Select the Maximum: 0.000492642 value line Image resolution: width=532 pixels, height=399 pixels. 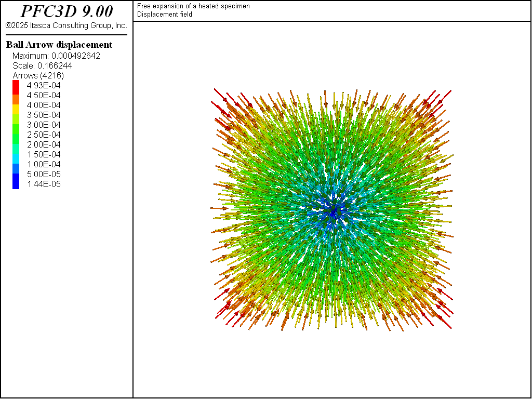coord(56,56)
